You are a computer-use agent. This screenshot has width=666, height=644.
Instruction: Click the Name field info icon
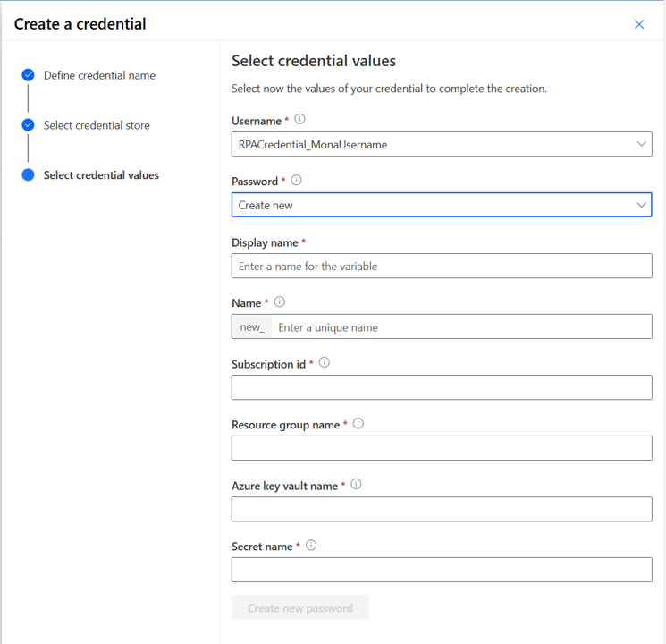tap(280, 301)
